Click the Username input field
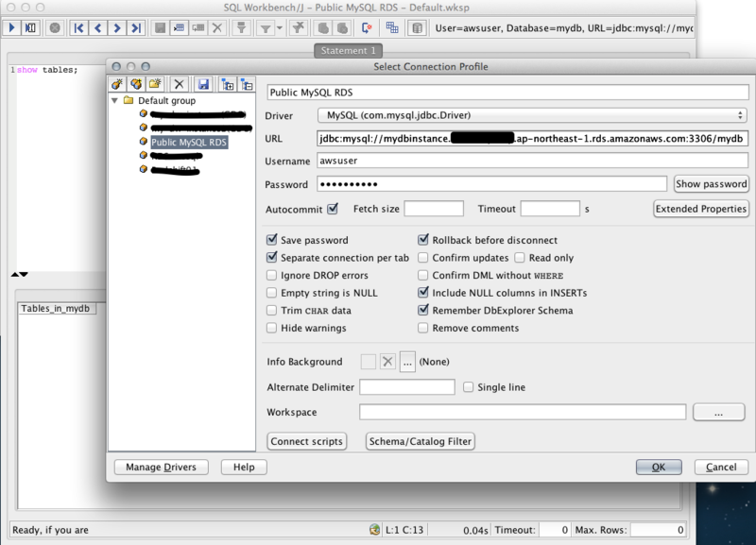Image resolution: width=756 pixels, height=545 pixels. [532, 161]
